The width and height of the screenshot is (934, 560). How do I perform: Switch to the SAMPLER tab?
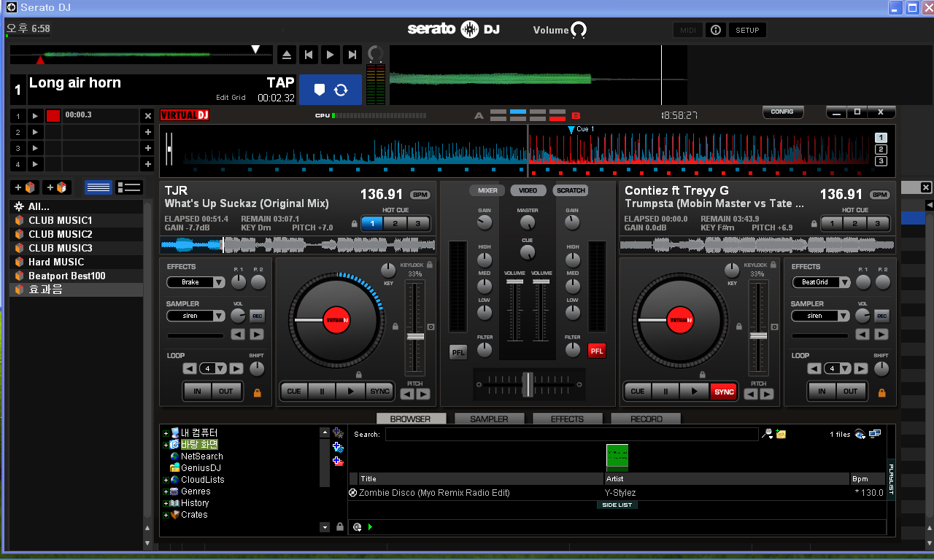click(x=489, y=419)
